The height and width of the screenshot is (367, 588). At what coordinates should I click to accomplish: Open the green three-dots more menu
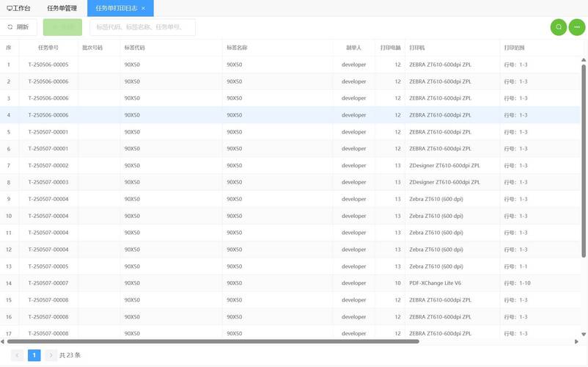coord(577,27)
